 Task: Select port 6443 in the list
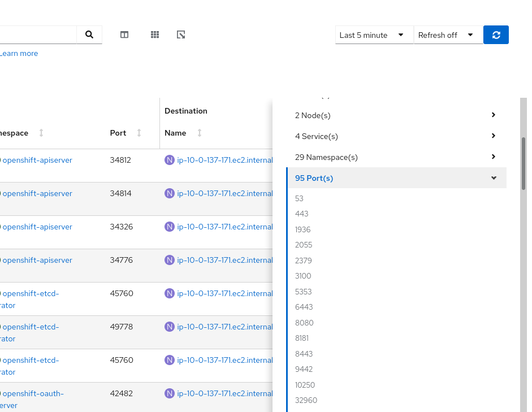(304, 307)
